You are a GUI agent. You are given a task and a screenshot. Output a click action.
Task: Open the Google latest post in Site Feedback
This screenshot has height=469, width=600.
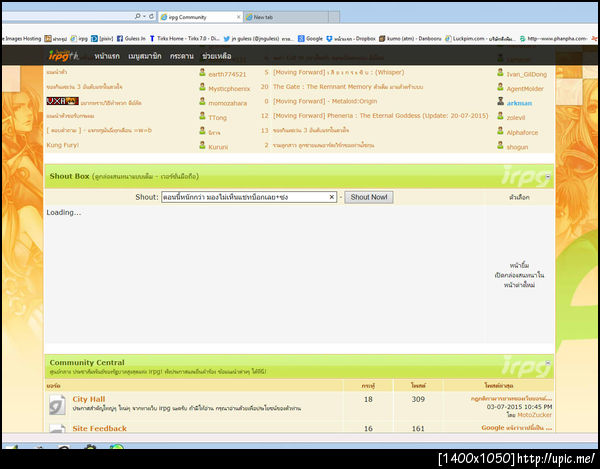coord(517,428)
